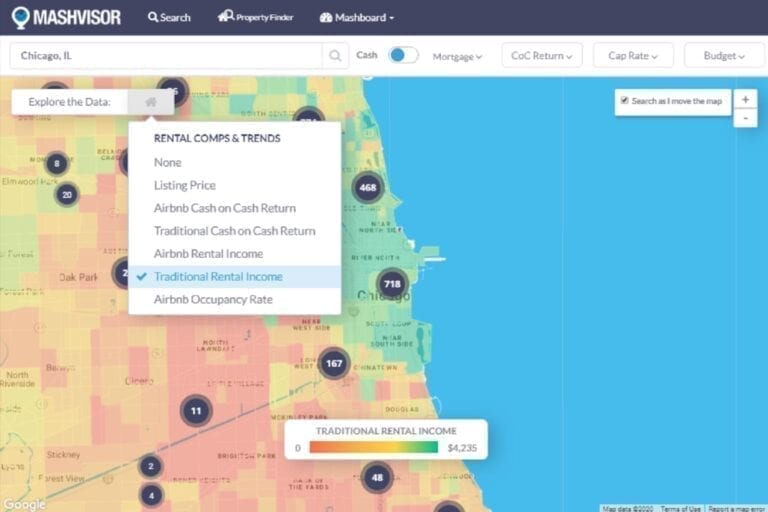Viewport: 768px width, 512px height.
Task: Expand the Budget filter dropdown
Action: coord(725,56)
